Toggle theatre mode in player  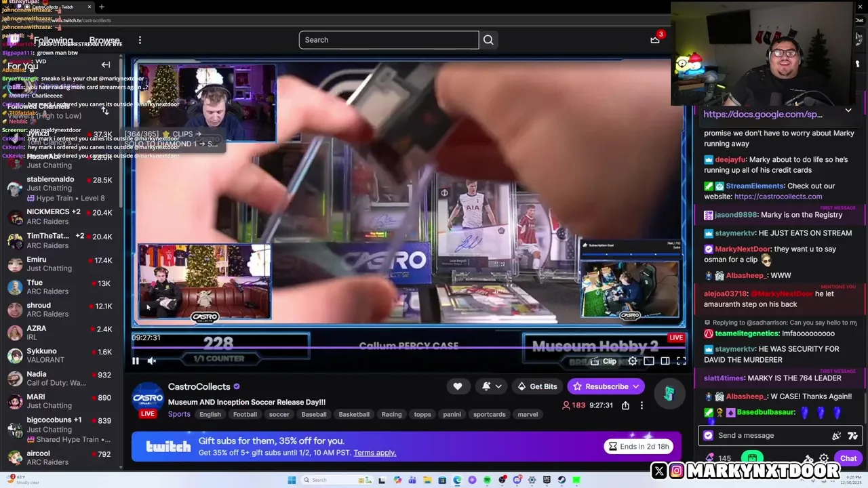tap(665, 361)
